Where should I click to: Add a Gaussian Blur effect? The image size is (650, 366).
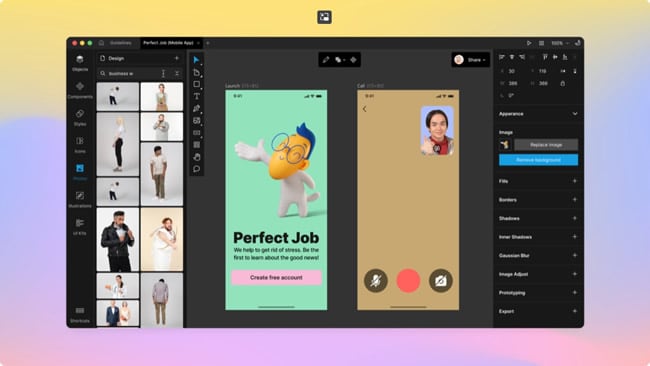pos(575,255)
